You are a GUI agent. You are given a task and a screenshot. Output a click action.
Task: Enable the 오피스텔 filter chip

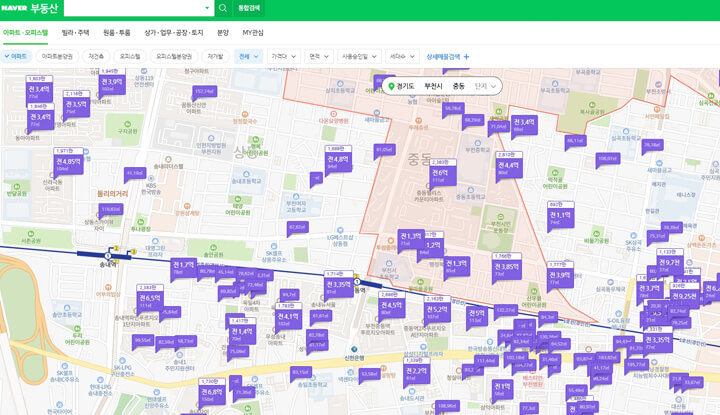pos(129,56)
